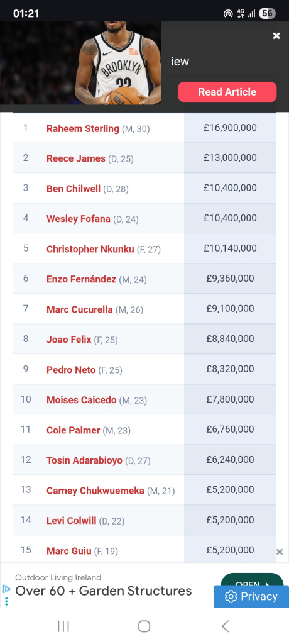Open Raheem Sterling player link
Screen dimensions: 289x644
point(82,128)
